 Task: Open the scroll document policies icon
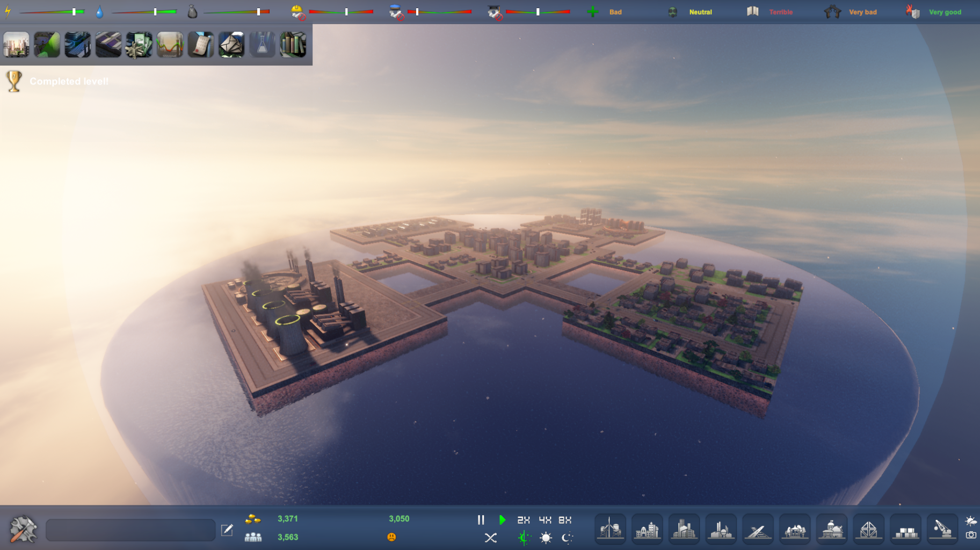tap(201, 45)
